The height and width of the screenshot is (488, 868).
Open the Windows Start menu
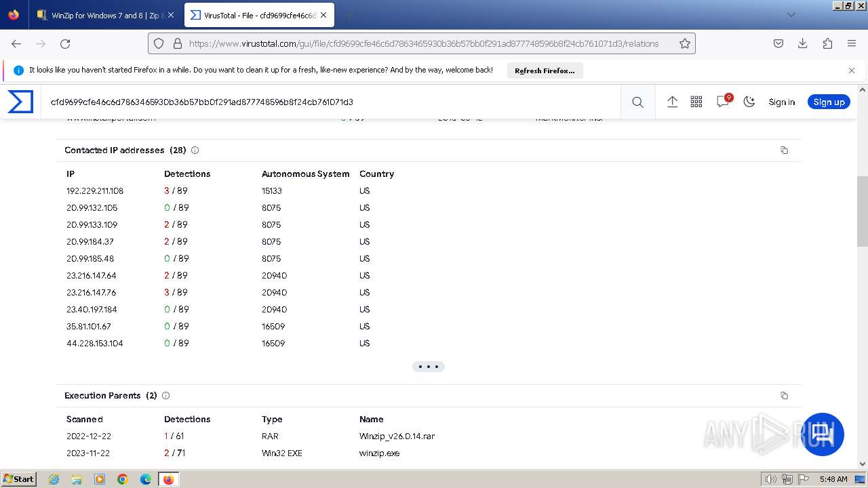click(19, 479)
